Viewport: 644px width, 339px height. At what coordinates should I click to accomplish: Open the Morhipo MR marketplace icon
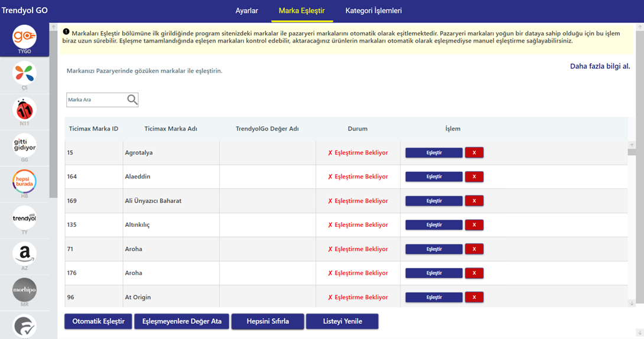pyautogui.click(x=24, y=290)
